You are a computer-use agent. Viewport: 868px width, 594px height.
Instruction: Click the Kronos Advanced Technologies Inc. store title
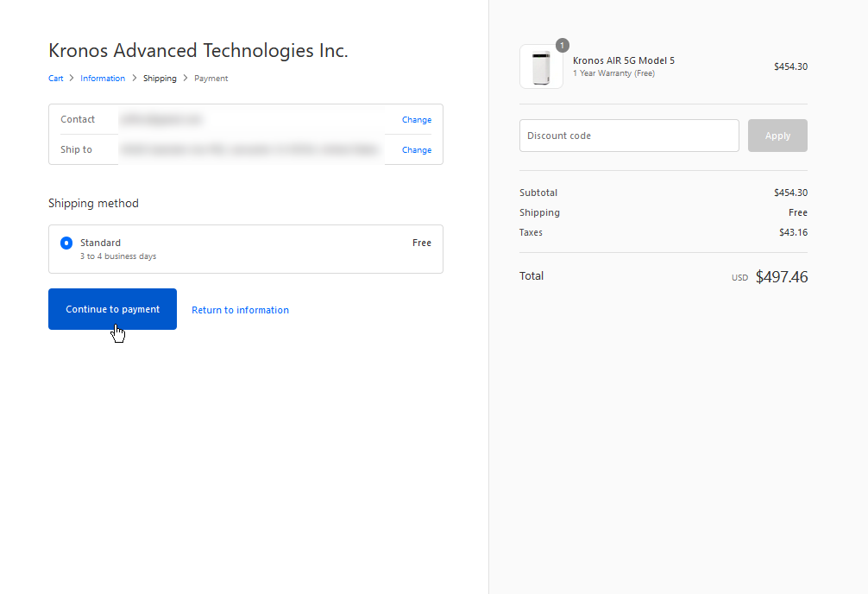tap(198, 51)
